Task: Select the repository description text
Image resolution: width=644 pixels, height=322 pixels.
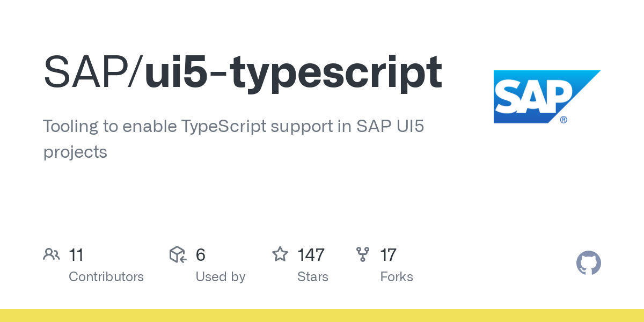Action: 233,139
